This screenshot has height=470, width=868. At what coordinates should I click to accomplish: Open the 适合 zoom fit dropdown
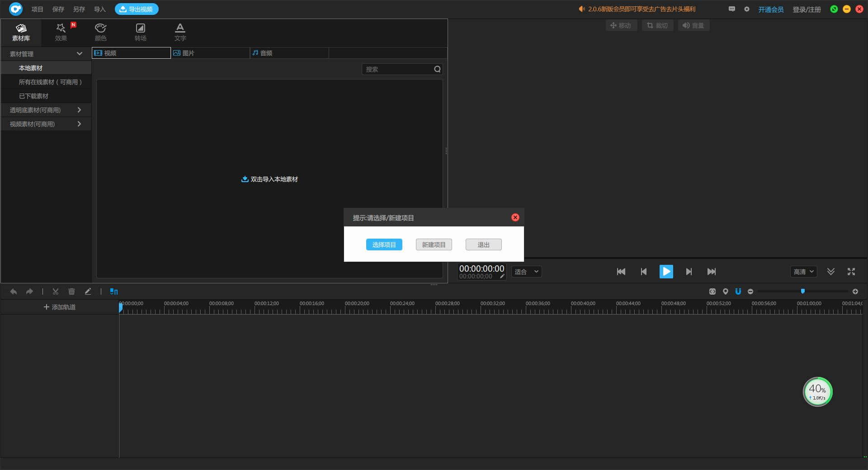pos(526,272)
